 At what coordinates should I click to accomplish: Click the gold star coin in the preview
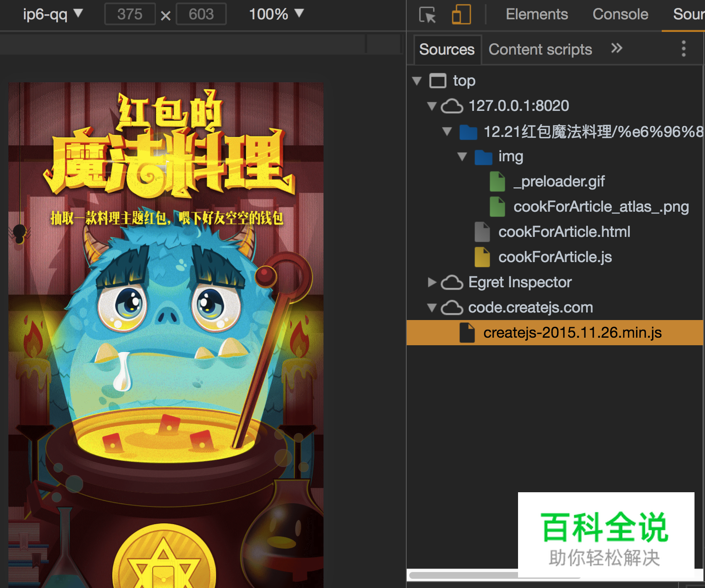164,556
